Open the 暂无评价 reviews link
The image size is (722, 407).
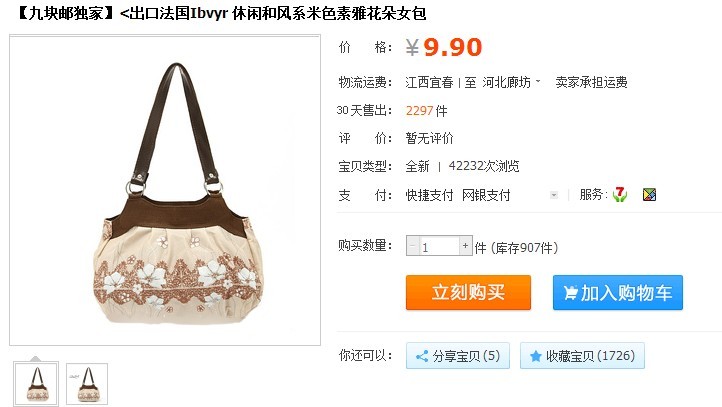tap(429, 138)
